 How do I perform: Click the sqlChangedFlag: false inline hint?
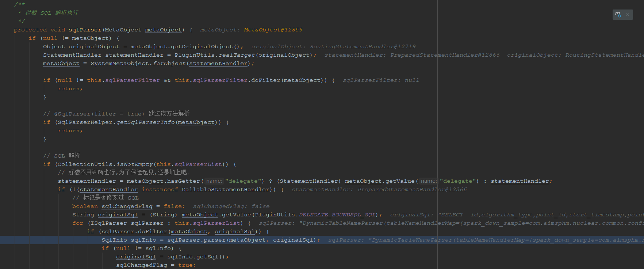pyautogui.click(x=231, y=207)
